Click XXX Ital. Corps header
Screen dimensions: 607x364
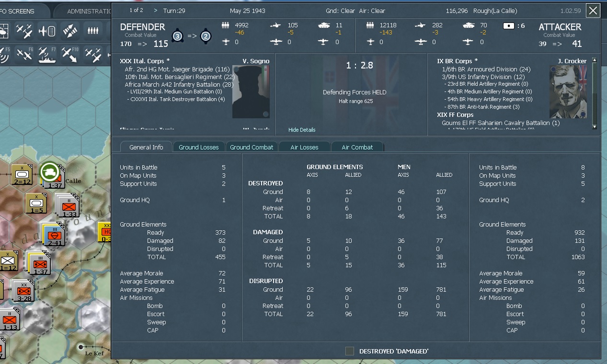[145, 61]
